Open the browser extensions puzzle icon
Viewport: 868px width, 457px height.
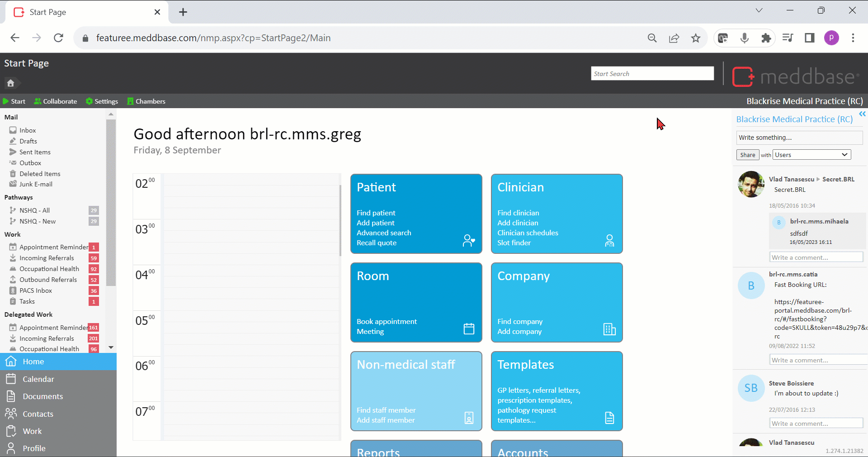766,38
